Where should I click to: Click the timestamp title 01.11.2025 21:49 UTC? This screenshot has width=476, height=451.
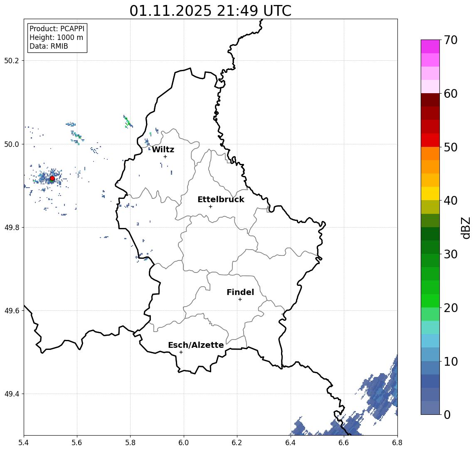[x=210, y=11]
